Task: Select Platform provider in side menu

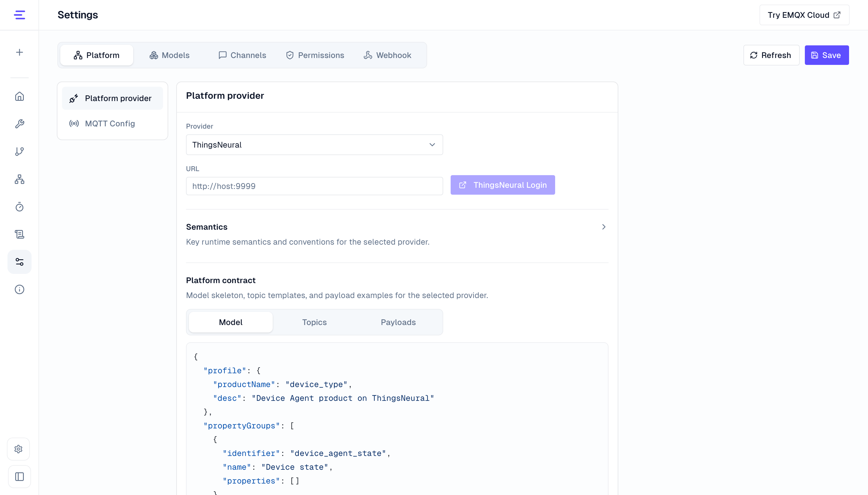Action: pyautogui.click(x=113, y=98)
